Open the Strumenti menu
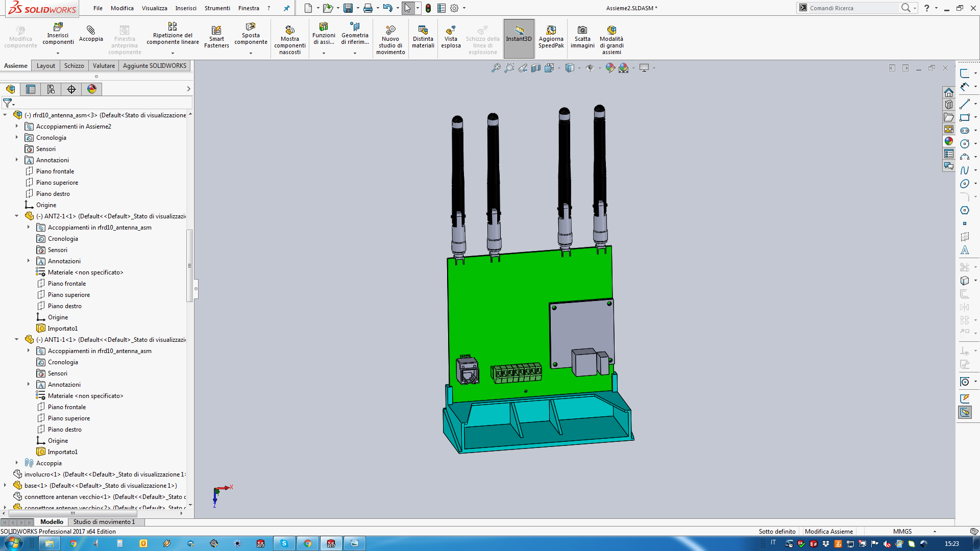980x551 pixels. point(217,8)
